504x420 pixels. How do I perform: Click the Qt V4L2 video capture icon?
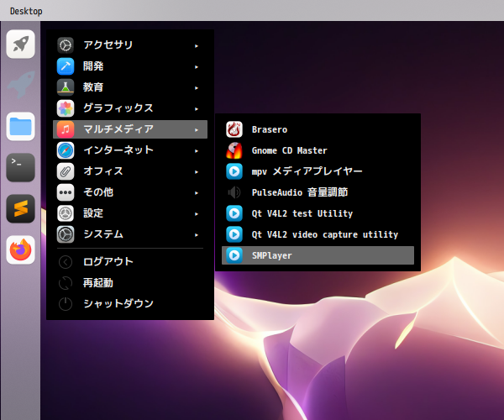(234, 234)
